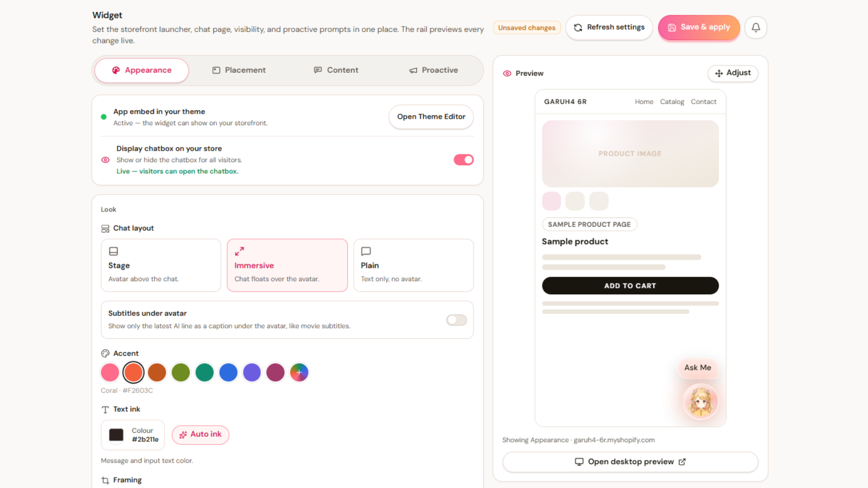The image size is (868, 488).
Task: Enable Subtitles under avatar switch
Action: [456, 320]
